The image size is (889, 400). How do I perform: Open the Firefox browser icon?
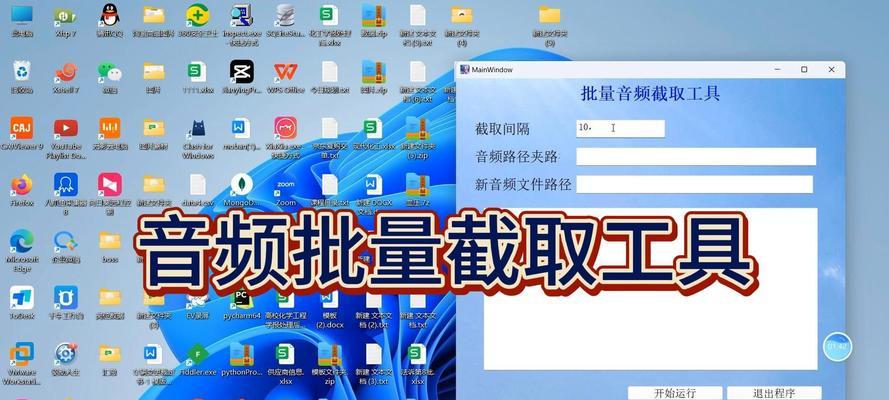pos(22,185)
